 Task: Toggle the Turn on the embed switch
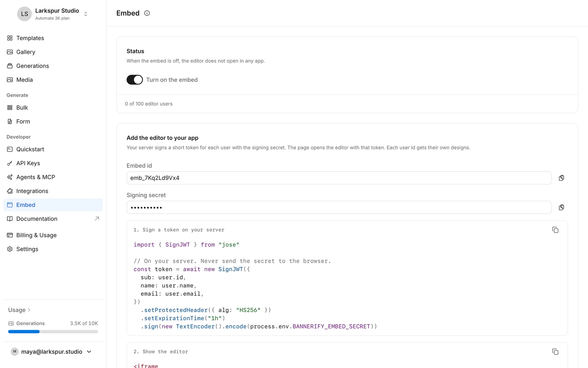pyautogui.click(x=135, y=80)
